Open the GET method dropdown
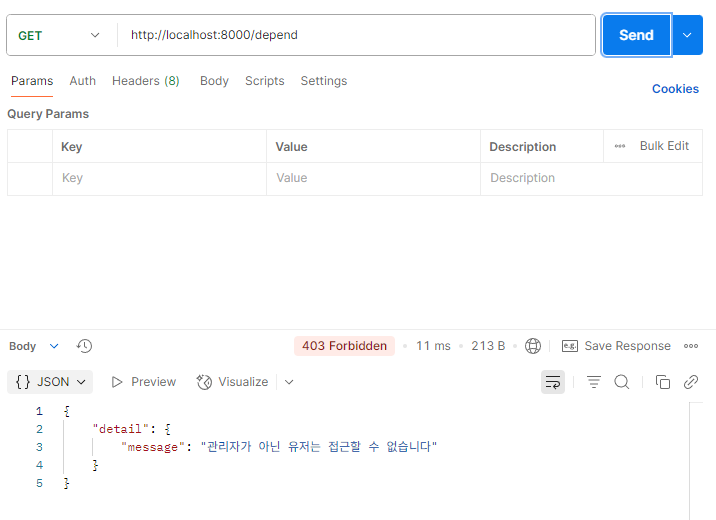The image size is (716, 520). [59, 35]
